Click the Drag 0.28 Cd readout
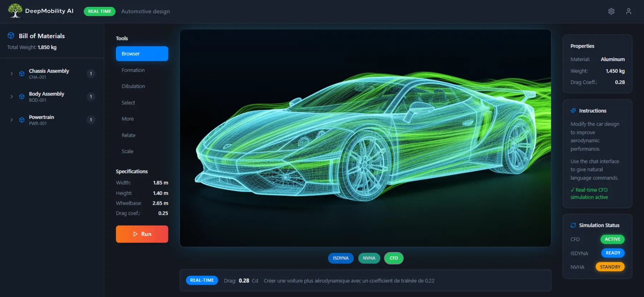The height and width of the screenshot is (297, 644). (x=241, y=281)
